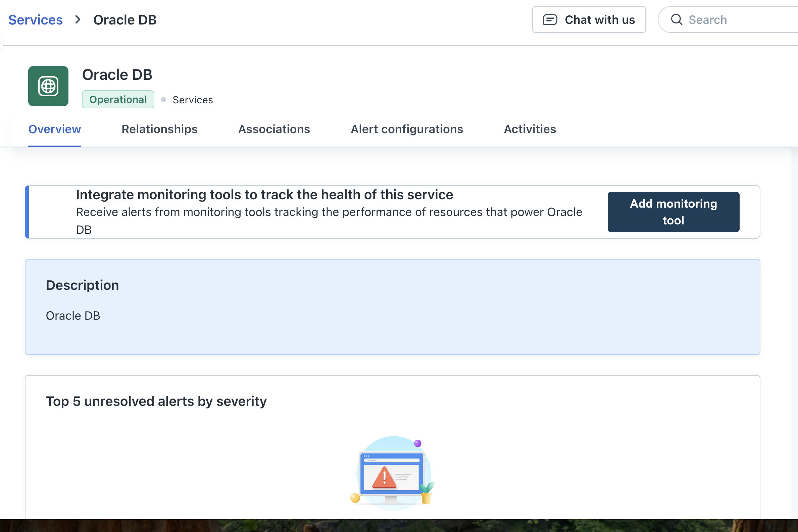The height and width of the screenshot is (532, 798).
Task: Click the Services label under title
Action: click(193, 100)
